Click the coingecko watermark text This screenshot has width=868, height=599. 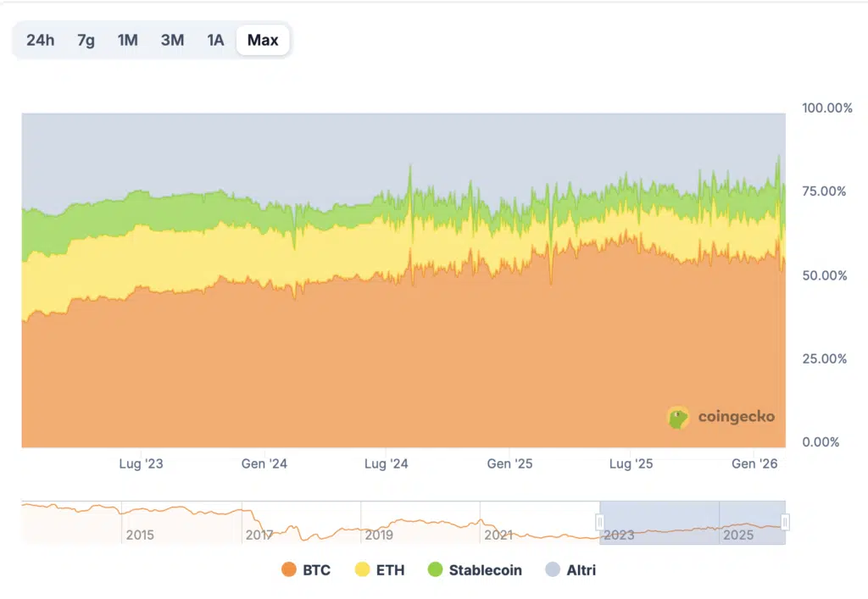click(736, 417)
